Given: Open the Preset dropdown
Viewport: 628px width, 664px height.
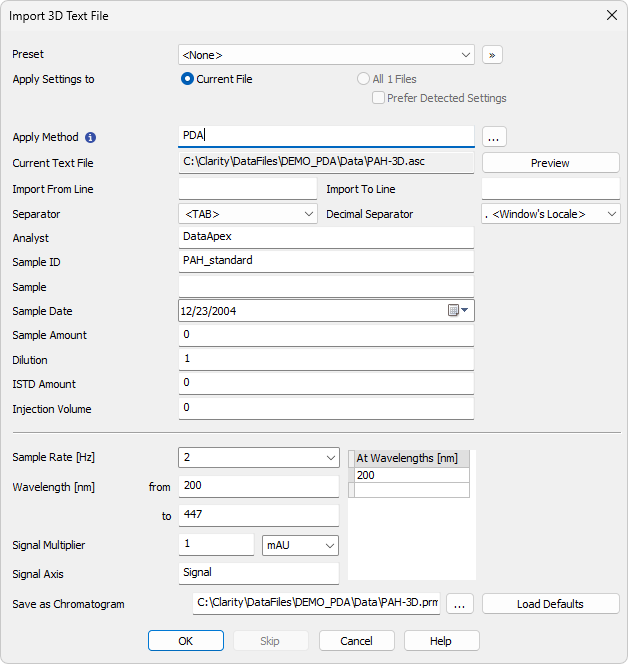Looking at the screenshot, I should (326, 55).
